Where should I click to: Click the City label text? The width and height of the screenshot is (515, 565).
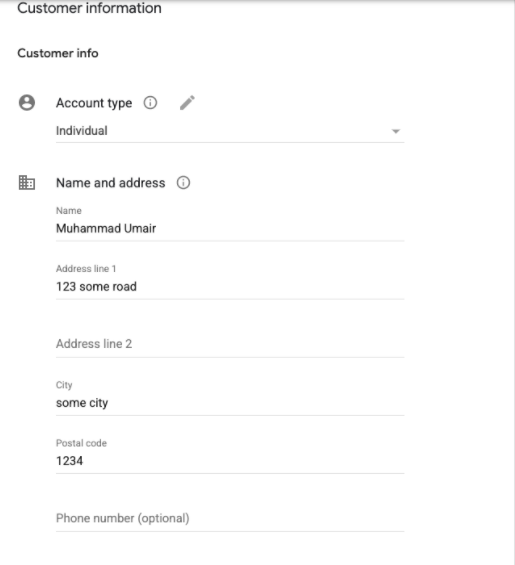click(x=64, y=385)
